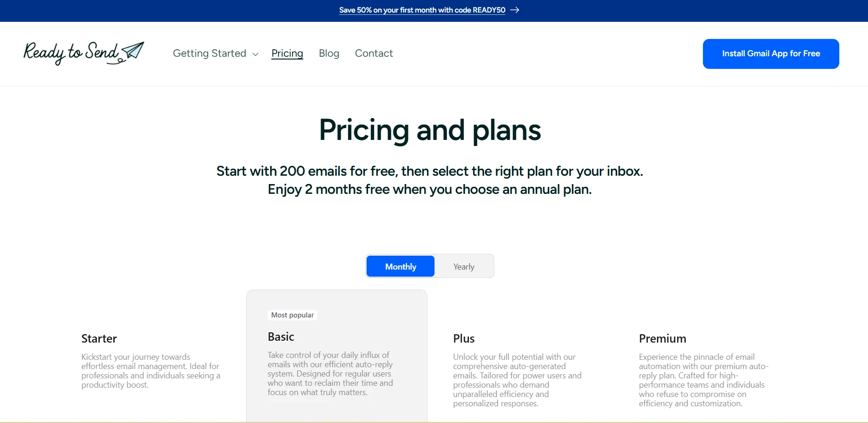This screenshot has height=423, width=868.
Task: Switch billing to Monthly
Action: [x=401, y=266]
